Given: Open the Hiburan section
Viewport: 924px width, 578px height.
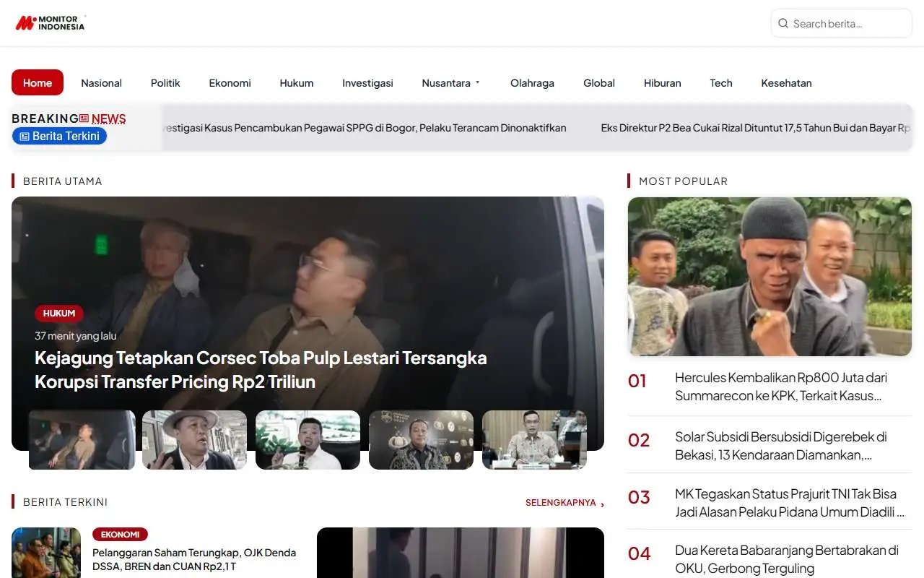Looking at the screenshot, I should tap(663, 83).
